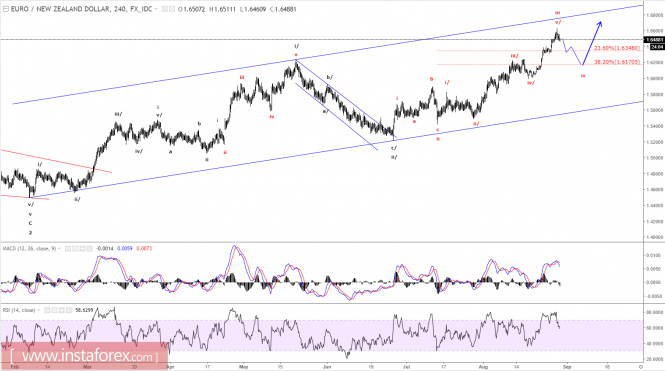665x371 pixels.
Task: Open the MACD indicator dropdown arrow
Action: click(x=59, y=248)
